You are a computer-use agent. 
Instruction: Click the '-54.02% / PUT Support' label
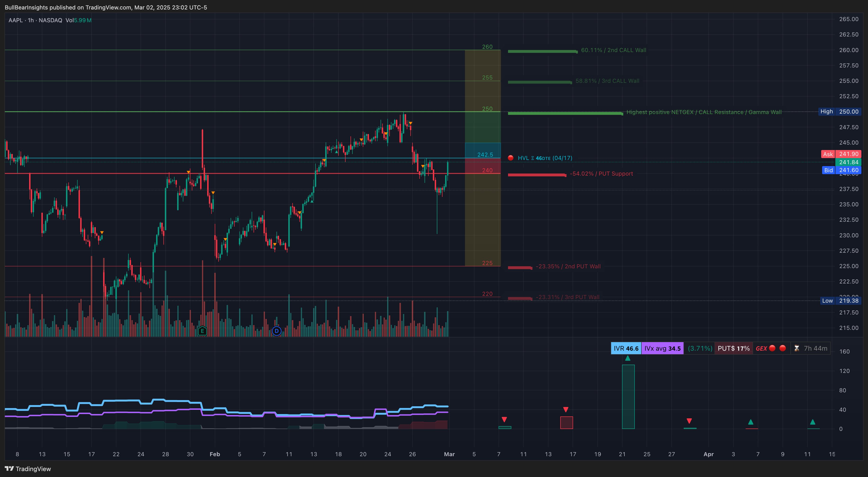tap(601, 174)
